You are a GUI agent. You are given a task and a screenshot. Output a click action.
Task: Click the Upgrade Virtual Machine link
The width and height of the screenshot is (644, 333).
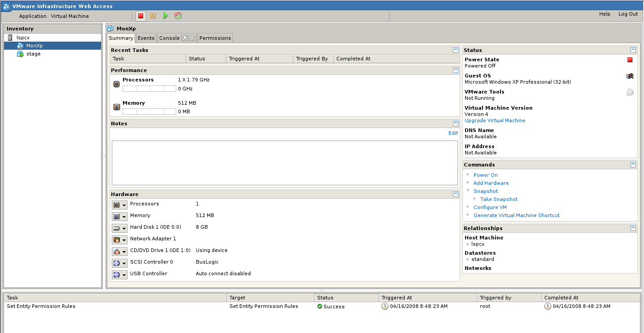pos(495,121)
